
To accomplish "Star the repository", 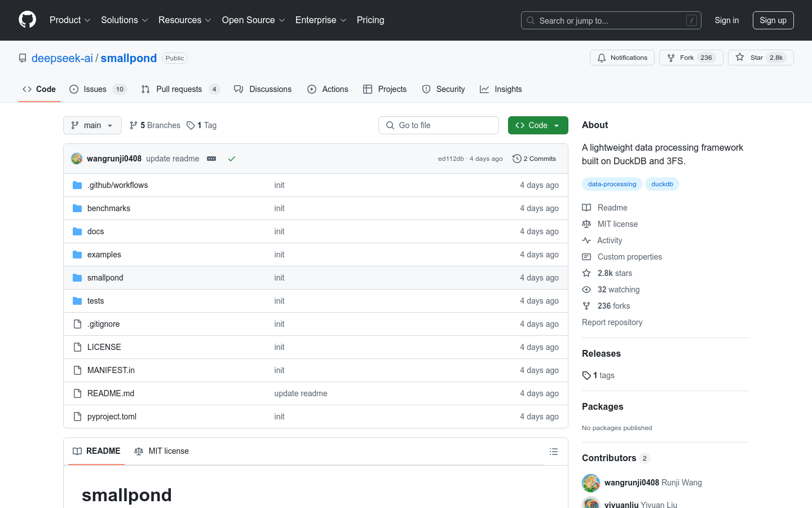I will (x=761, y=58).
